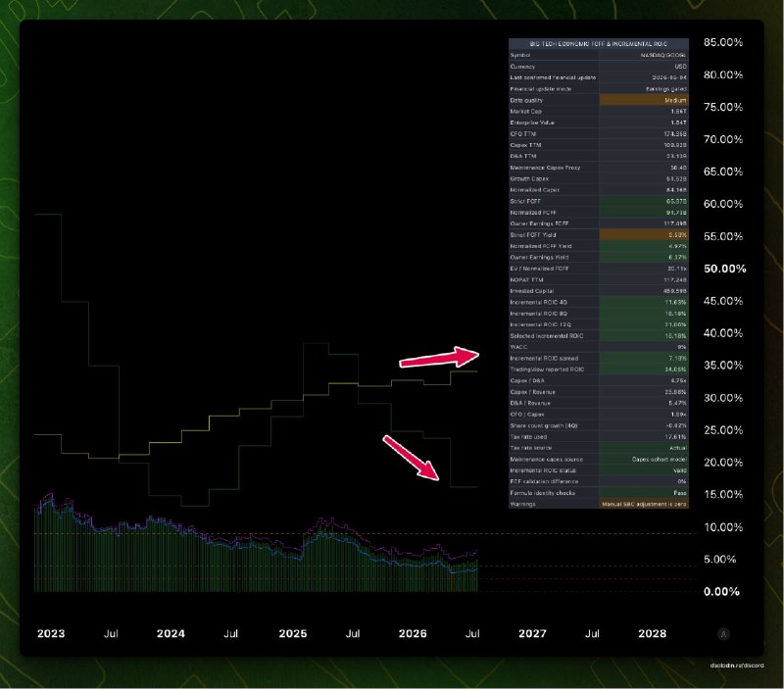Click the Formula identity checks Pass cell

tap(644, 493)
